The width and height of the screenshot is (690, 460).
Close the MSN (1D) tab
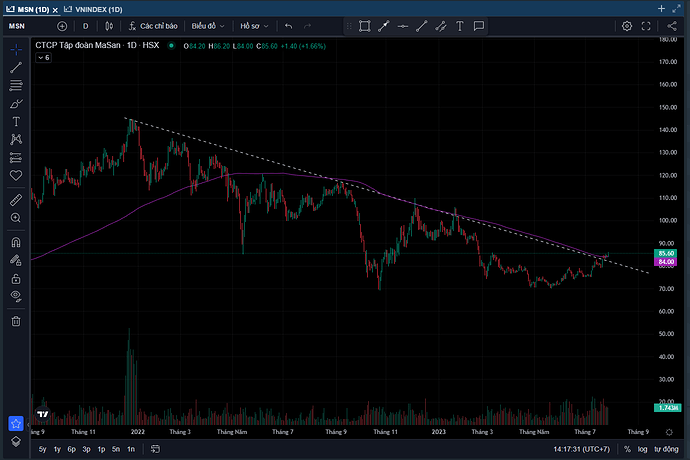pyautogui.click(x=55, y=10)
